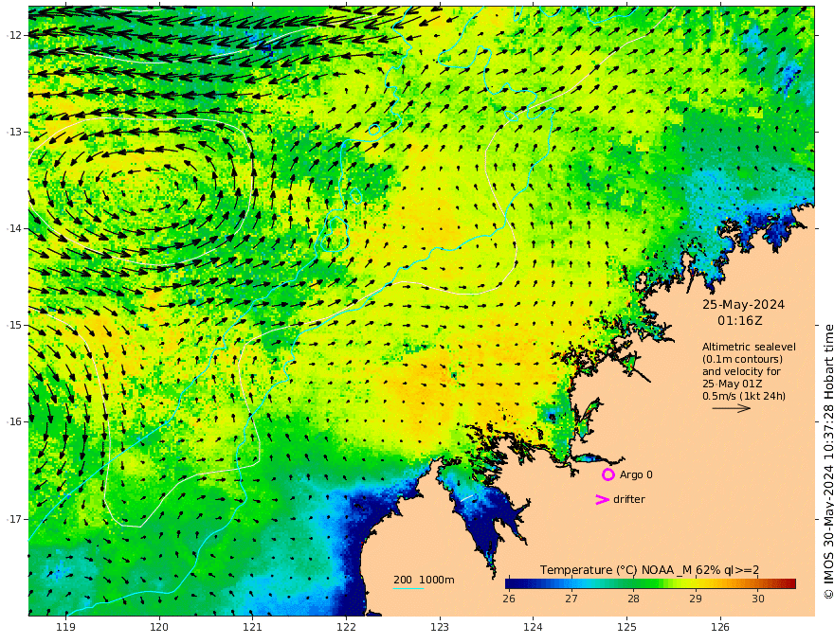
Task: Click the longitude 125 axis label
Action: 626,628
